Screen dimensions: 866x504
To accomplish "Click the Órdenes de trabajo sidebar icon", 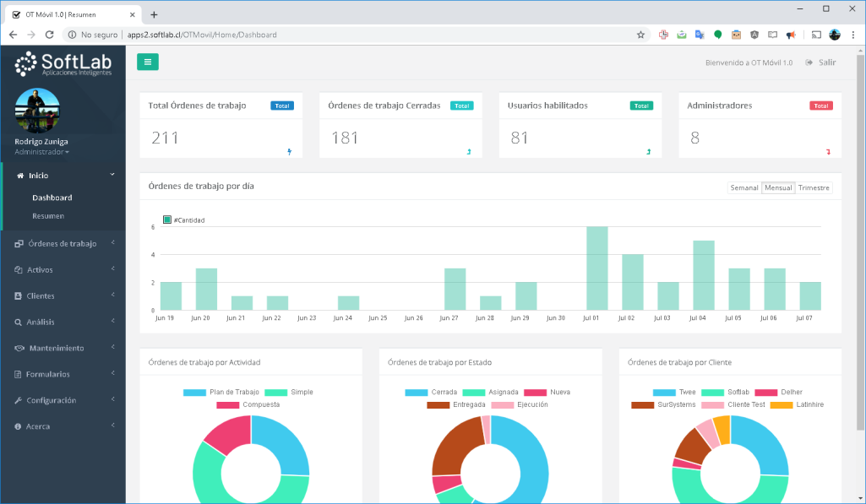I will point(19,243).
